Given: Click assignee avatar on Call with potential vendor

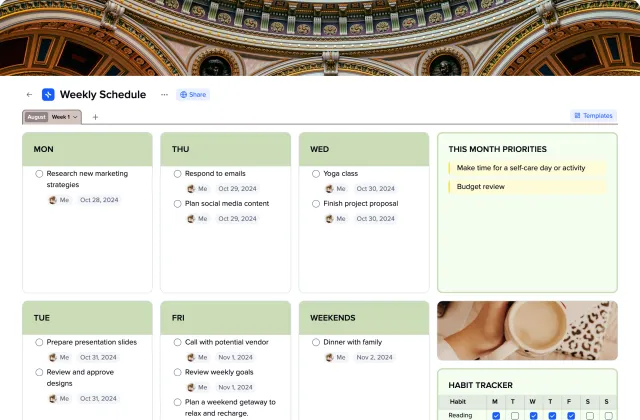Looking at the screenshot, I should pos(191,358).
